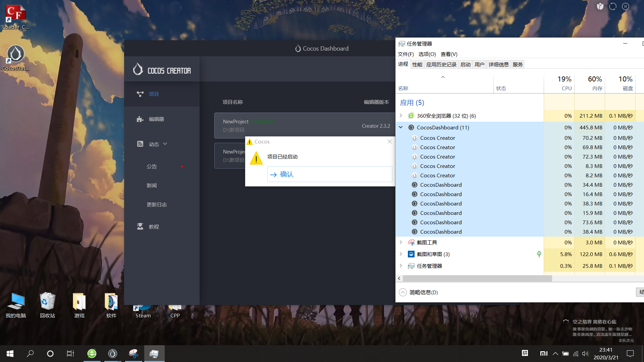
Task: Open the 编辑器 section via its puzzle icon
Action: pos(140,119)
